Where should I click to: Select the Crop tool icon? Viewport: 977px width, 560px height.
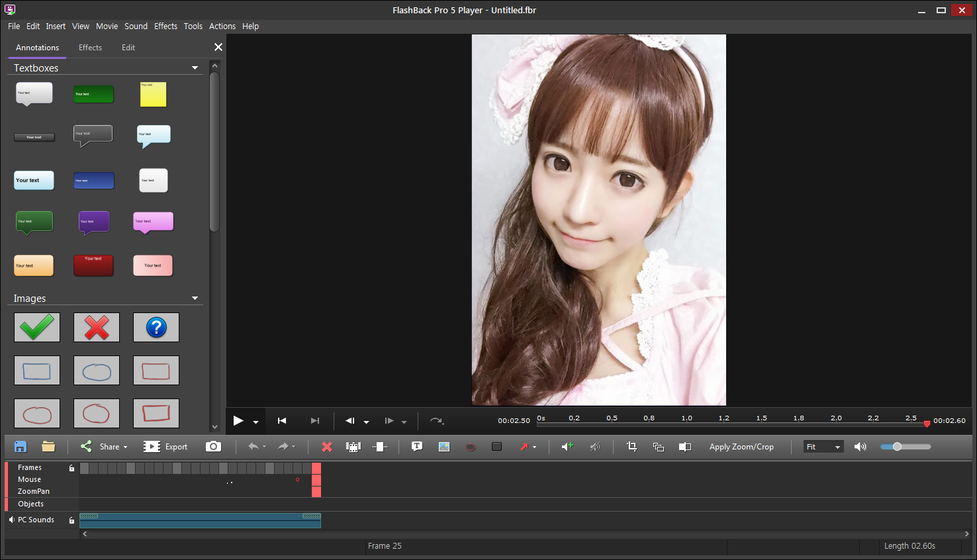click(631, 447)
